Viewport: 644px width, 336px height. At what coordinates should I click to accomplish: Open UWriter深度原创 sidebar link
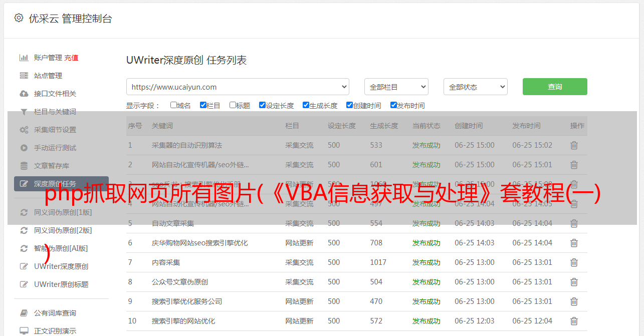(x=61, y=266)
